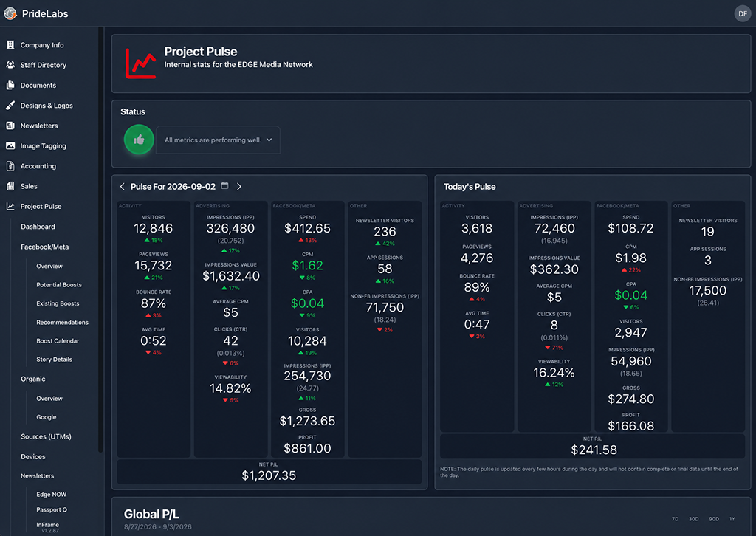Open Devices page
This screenshot has height=536, width=756.
[x=32, y=456]
